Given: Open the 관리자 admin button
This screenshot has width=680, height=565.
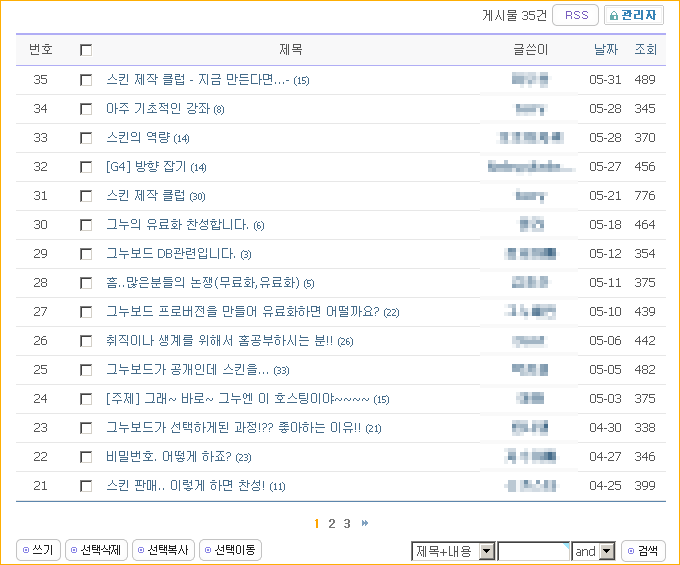Looking at the screenshot, I should pyautogui.click(x=633, y=15).
